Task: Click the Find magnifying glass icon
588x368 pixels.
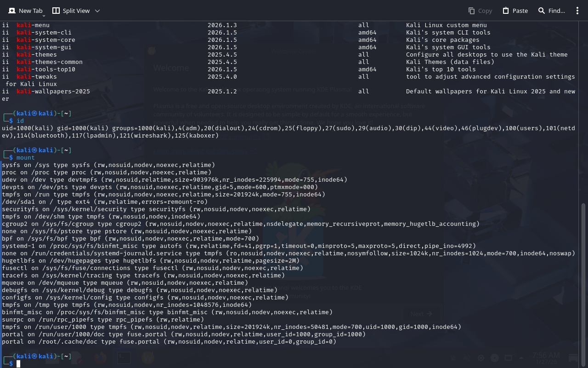Action: (542, 11)
